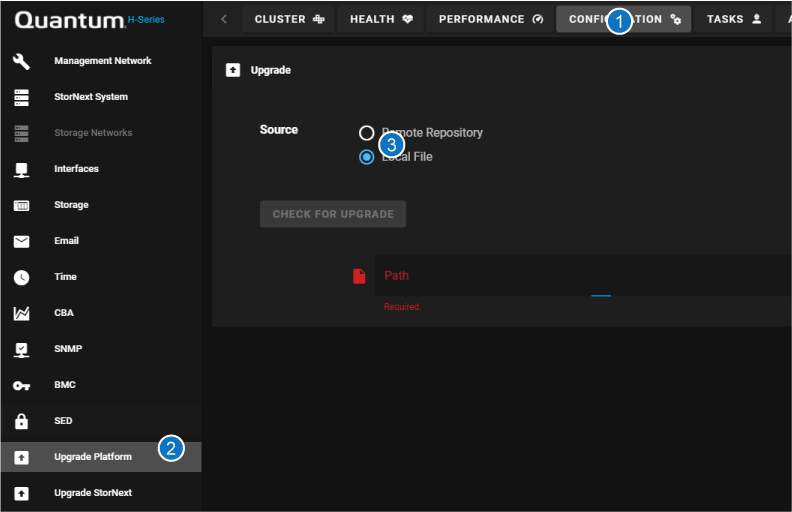Click the BMC key icon
Screen dimensions: 792x512
(x=21, y=385)
